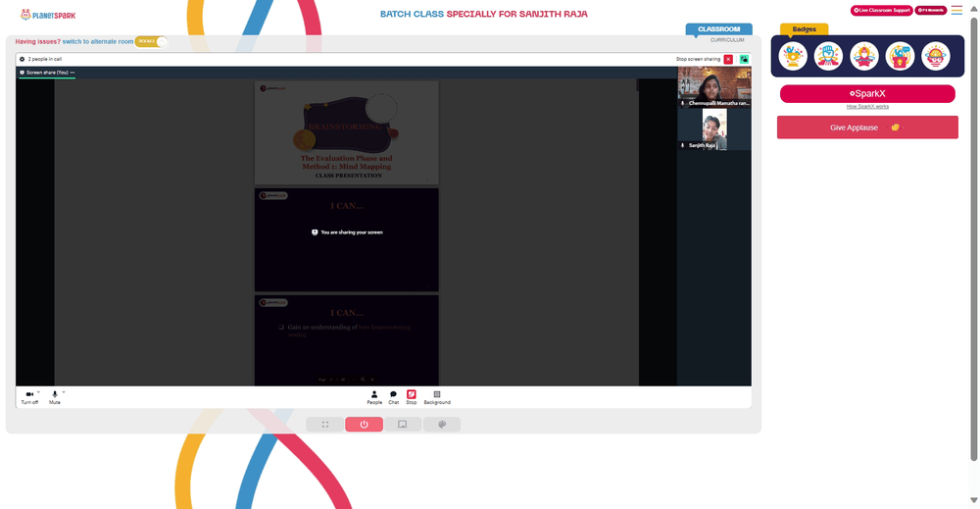Toggle the ROOM 2 alternate room switch
980x509 pixels.
(x=151, y=41)
